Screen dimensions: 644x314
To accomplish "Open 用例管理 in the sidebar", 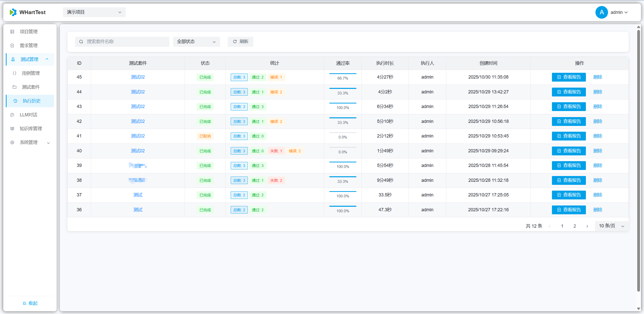I will tap(31, 73).
